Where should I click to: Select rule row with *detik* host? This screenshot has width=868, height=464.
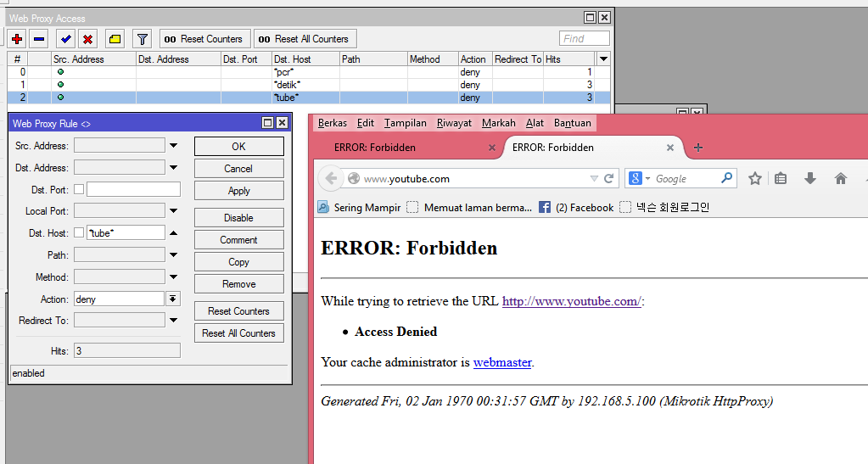pyautogui.click(x=309, y=85)
